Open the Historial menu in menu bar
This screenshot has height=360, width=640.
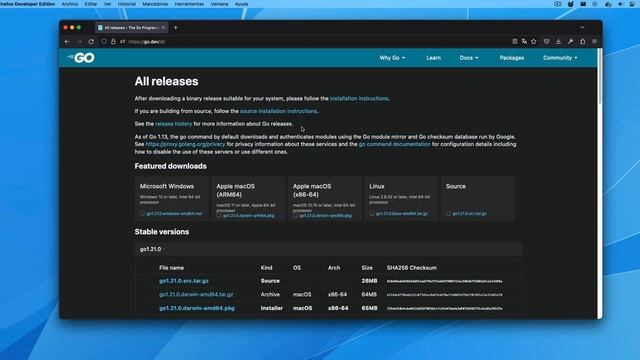(x=127, y=4)
